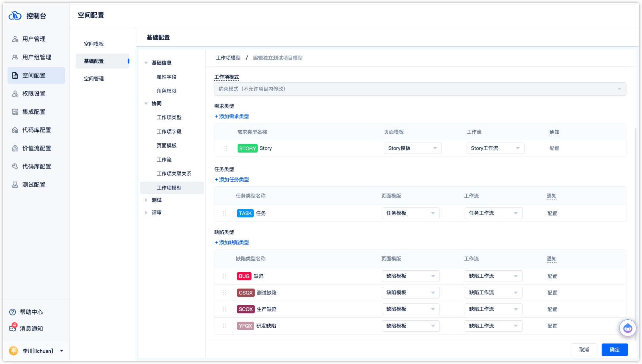Click the value stream config icon

pyautogui.click(x=15, y=148)
